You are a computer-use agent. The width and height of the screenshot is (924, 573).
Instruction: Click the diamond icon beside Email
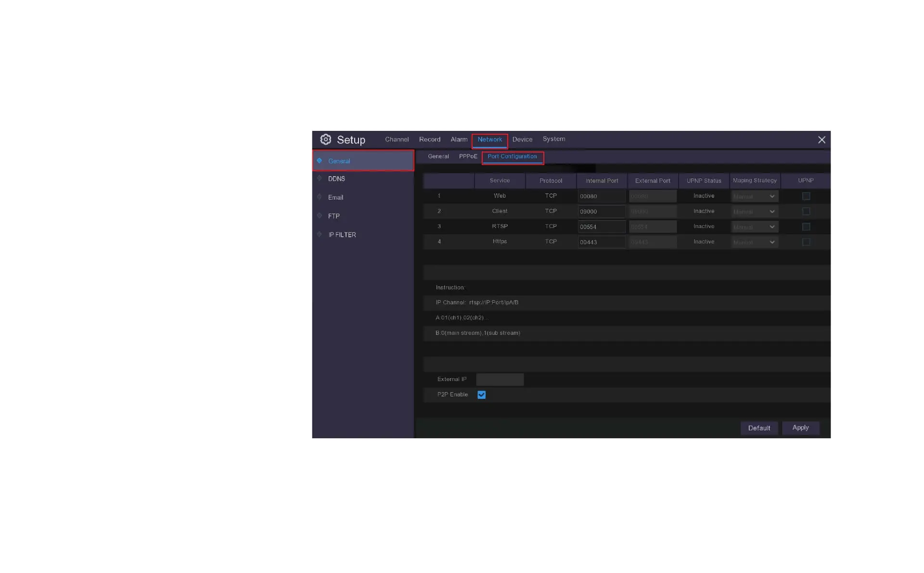coord(319,197)
